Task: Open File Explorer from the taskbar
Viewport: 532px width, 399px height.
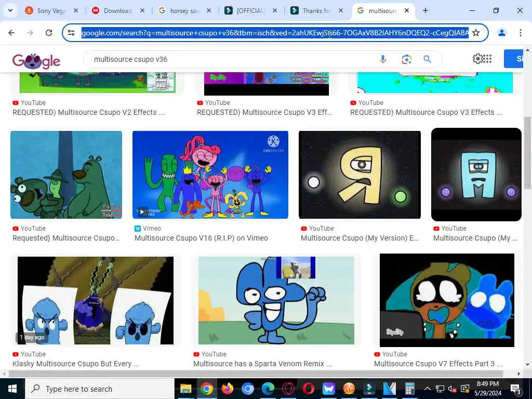Action: pyautogui.click(x=185, y=389)
